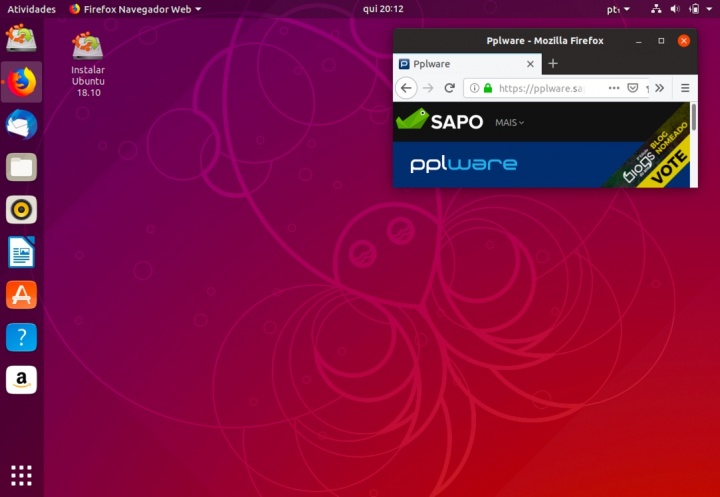Open the Amazon launcher in dock
Image resolution: width=720 pixels, height=497 pixels.
click(x=21, y=379)
